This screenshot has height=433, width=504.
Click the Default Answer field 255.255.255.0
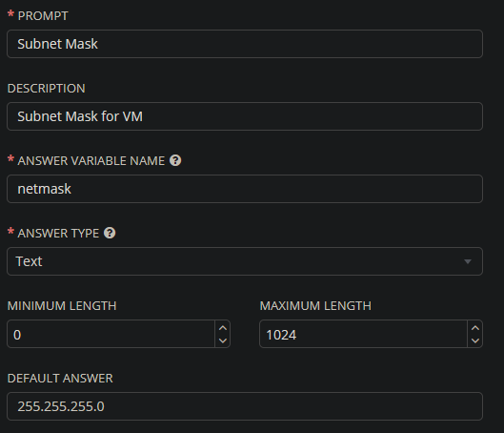(x=245, y=406)
